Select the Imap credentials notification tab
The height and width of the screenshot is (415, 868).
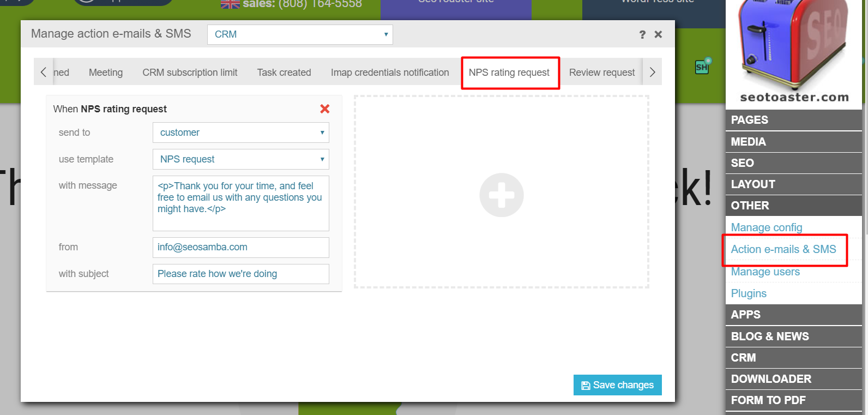coord(390,73)
